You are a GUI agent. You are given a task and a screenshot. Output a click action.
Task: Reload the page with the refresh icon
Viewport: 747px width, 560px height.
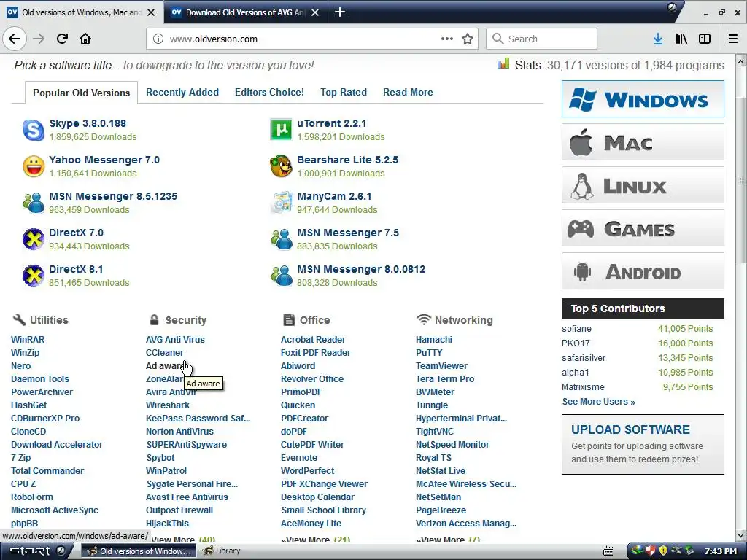62,39
